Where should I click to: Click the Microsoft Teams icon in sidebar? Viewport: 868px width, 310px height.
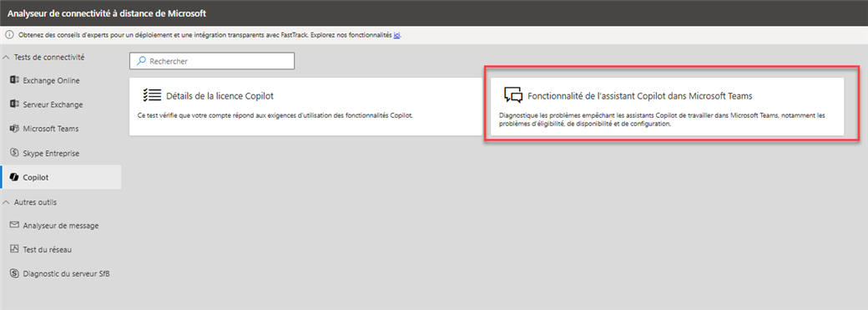(x=14, y=129)
